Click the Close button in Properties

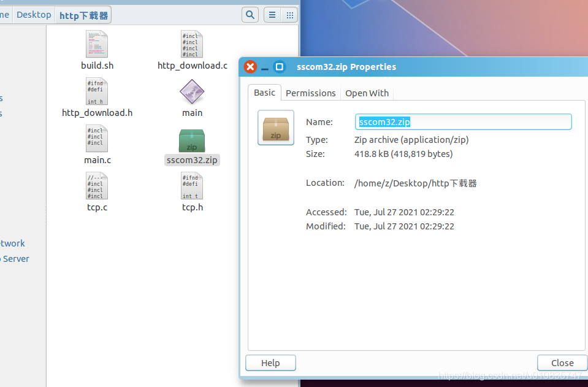(x=562, y=363)
